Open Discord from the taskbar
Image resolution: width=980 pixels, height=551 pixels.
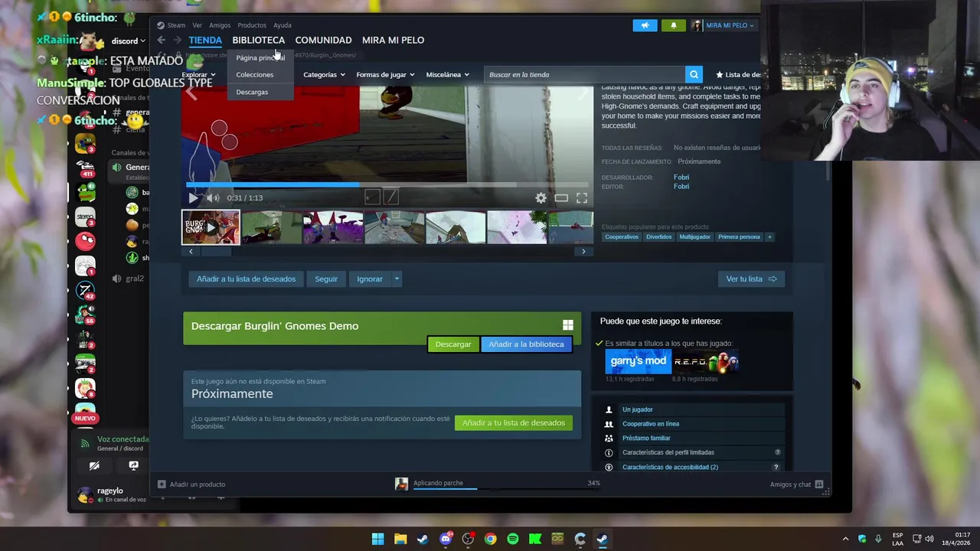click(446, 539)
